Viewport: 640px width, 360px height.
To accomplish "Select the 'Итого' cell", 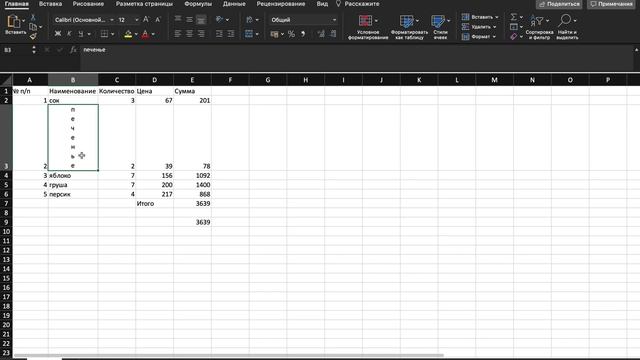I will click(x=154, y=203).
